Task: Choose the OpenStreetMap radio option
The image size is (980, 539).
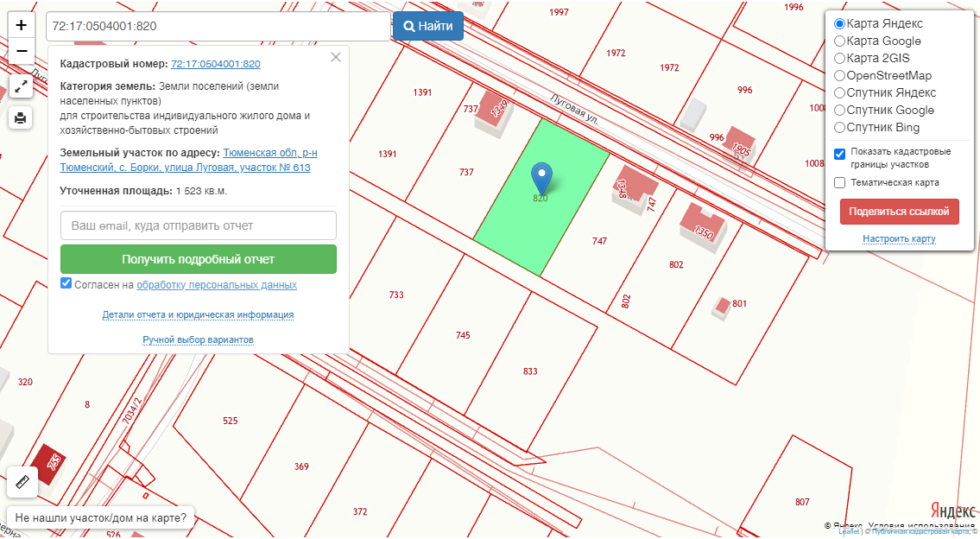Action: 839,75
